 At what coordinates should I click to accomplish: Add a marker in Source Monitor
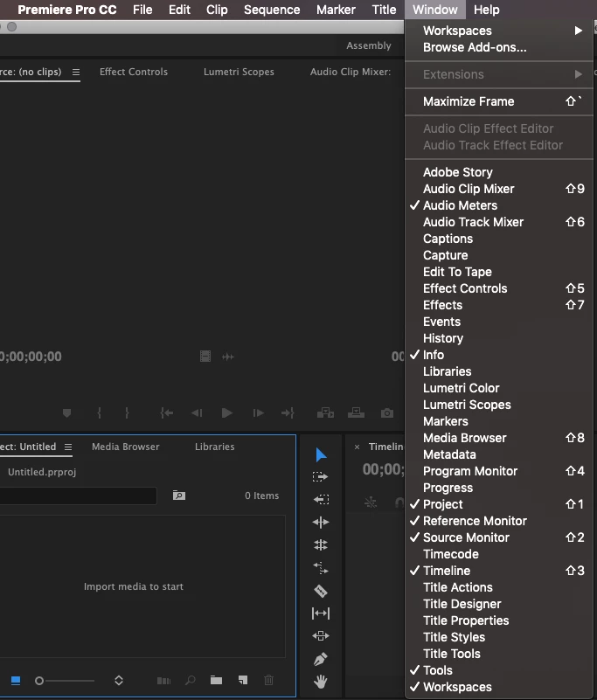67,413
